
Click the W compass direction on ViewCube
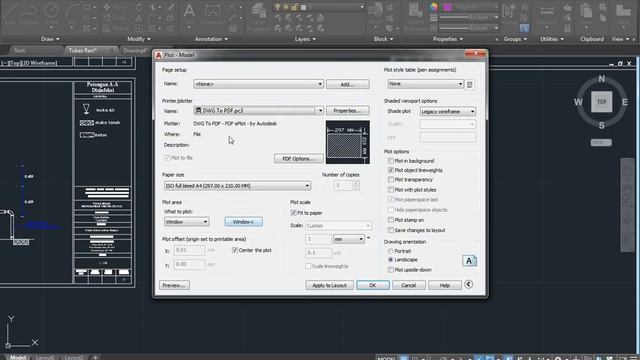pos(578,102)
